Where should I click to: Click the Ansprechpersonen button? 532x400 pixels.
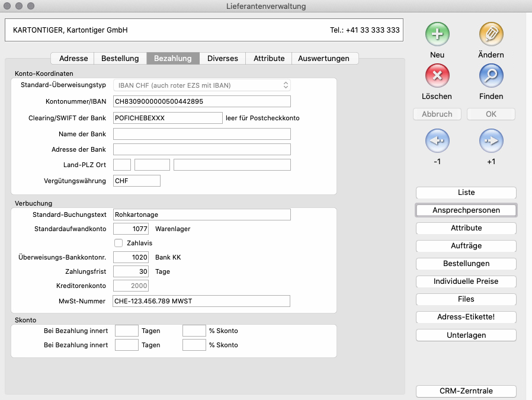466,210
